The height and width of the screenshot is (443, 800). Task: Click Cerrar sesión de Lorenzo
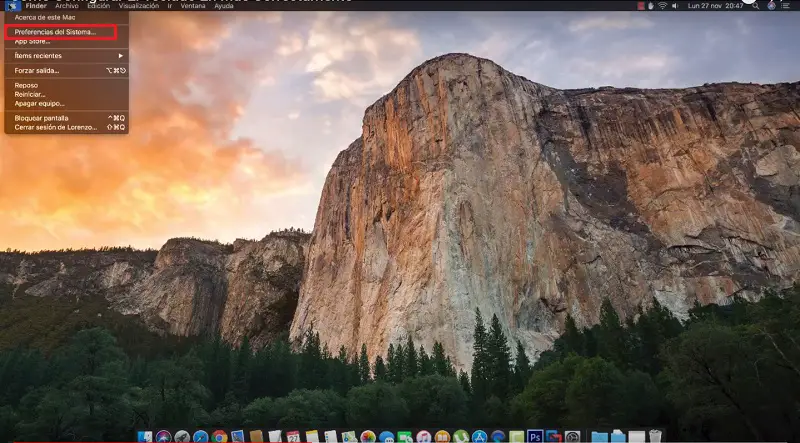(55, 127)
